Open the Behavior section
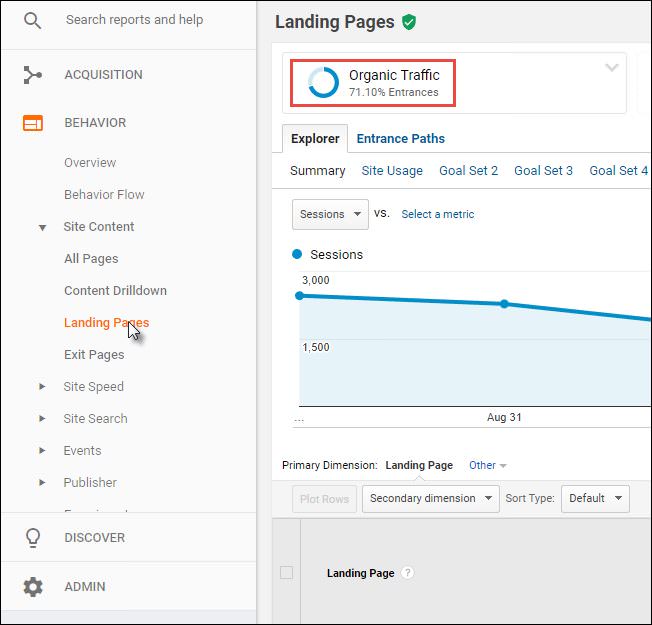The width and height of the screenshot is (652, 625). click(95, 123)
